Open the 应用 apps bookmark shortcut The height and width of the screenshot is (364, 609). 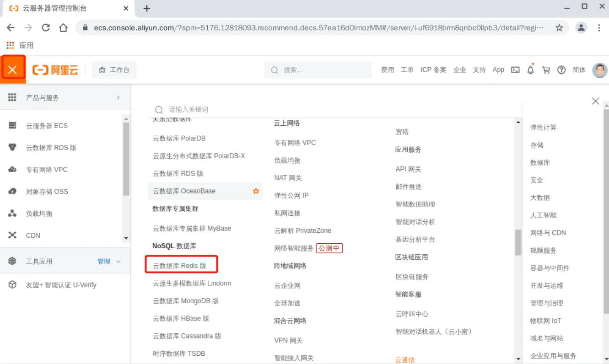point(20,45)
